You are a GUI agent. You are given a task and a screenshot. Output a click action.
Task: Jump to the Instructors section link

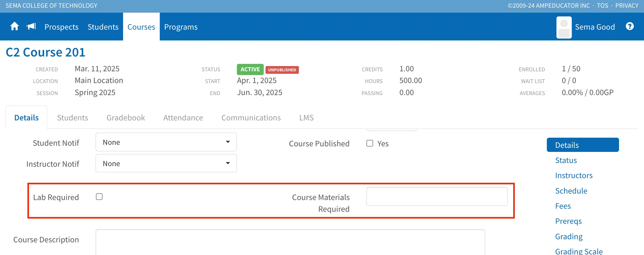pos(574,175)
